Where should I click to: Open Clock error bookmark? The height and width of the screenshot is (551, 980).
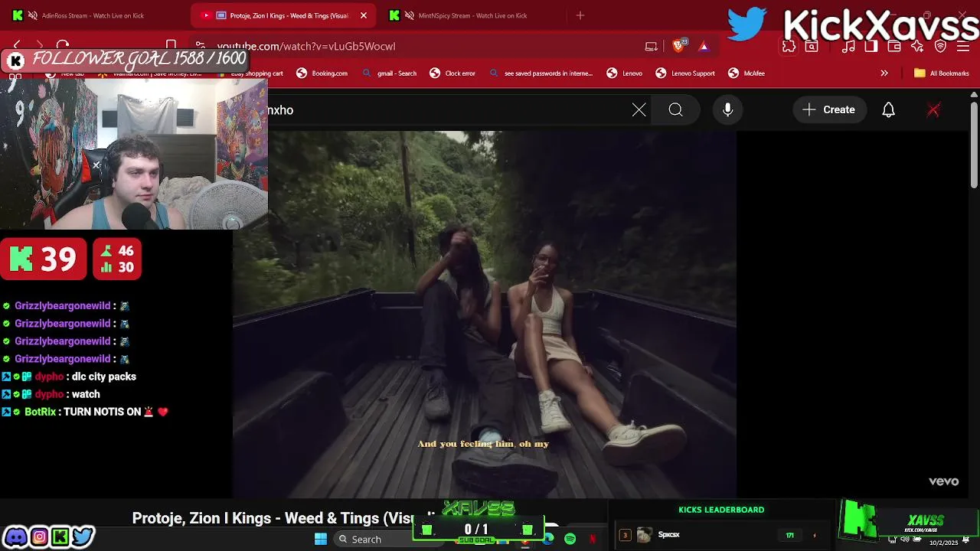(452, 73)
